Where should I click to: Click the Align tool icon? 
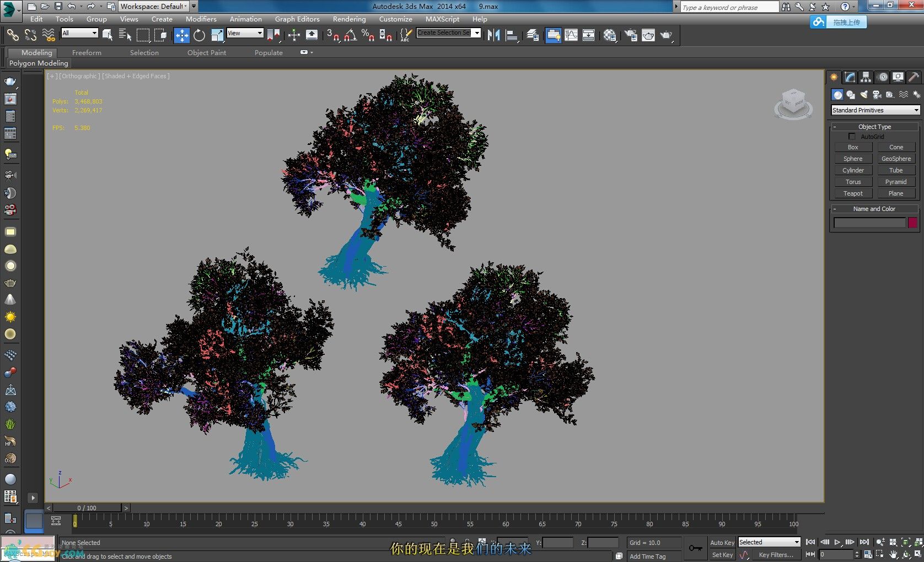tap(512, 35)
